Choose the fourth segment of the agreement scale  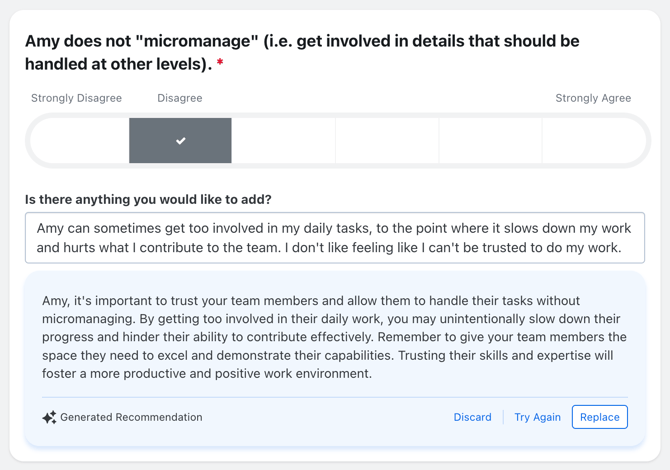(x=387, y=141)
